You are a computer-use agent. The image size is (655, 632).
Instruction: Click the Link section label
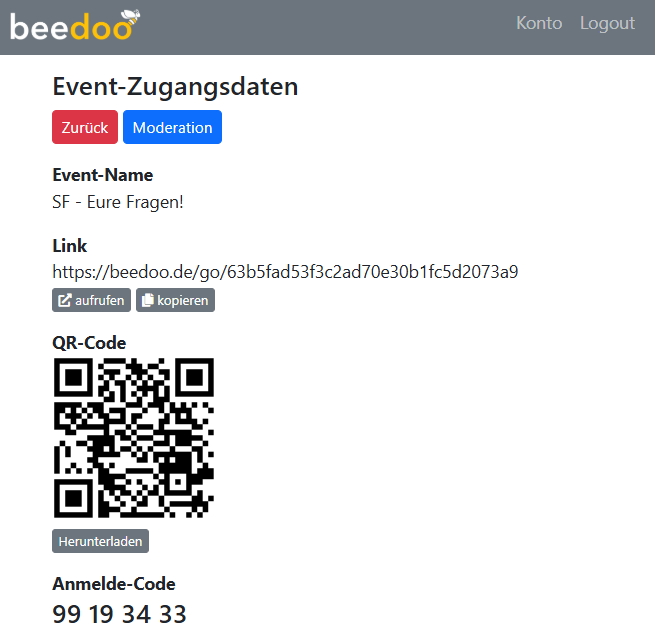coord(69,246)
